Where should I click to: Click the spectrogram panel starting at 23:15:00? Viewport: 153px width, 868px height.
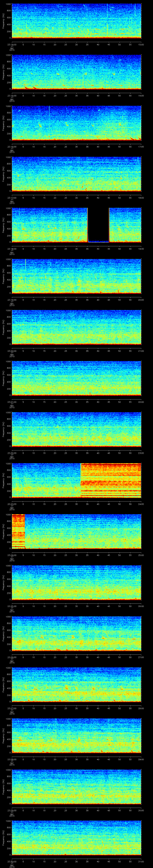76,72
